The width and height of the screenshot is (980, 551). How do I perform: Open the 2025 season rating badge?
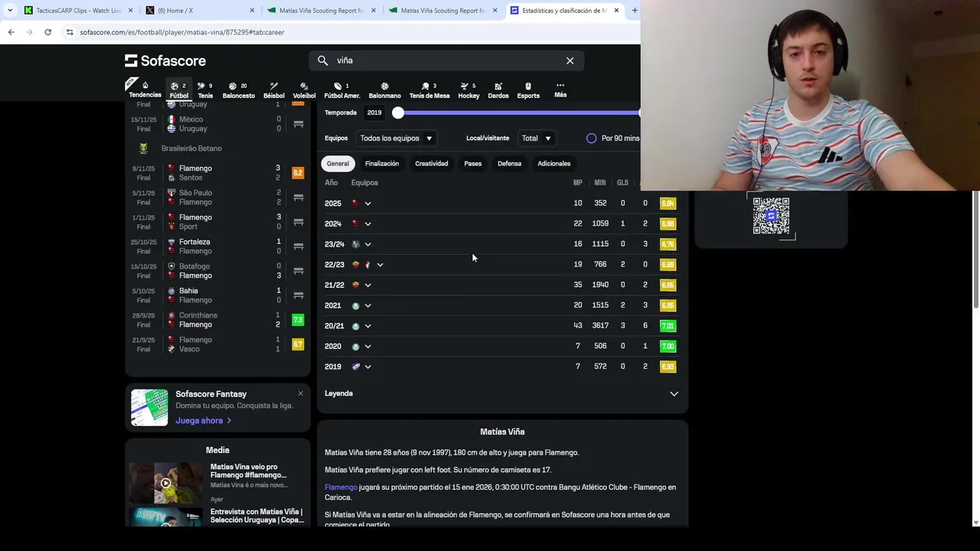coord(668,204)
